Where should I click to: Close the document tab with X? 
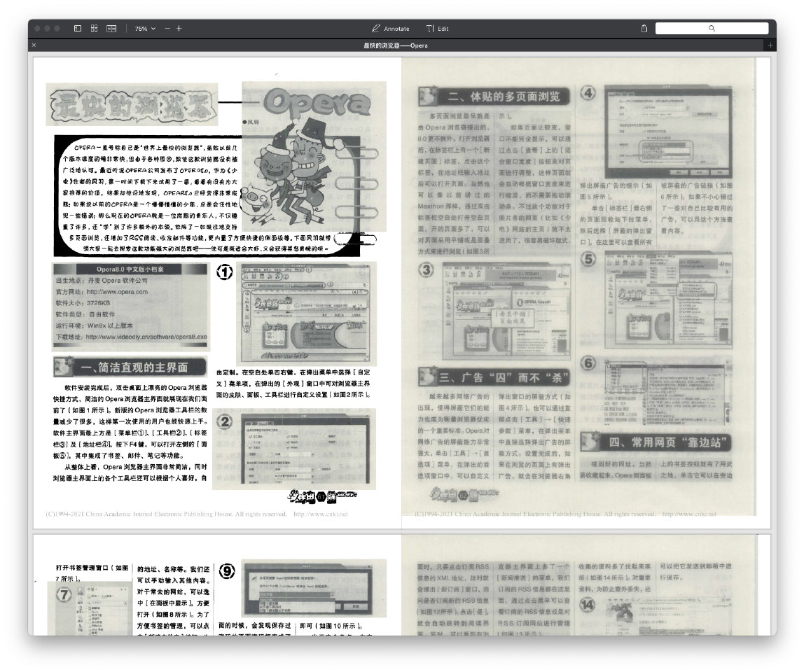pos(34,45)
